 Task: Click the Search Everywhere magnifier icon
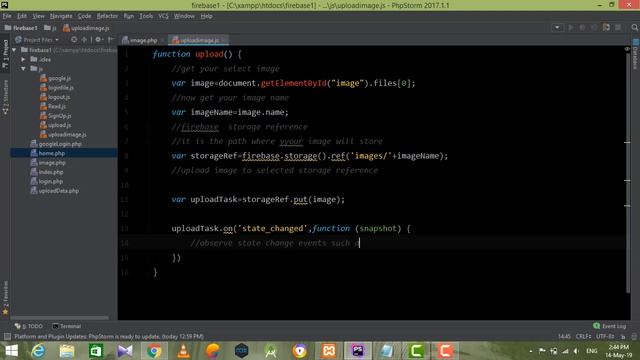coord(635,27)
